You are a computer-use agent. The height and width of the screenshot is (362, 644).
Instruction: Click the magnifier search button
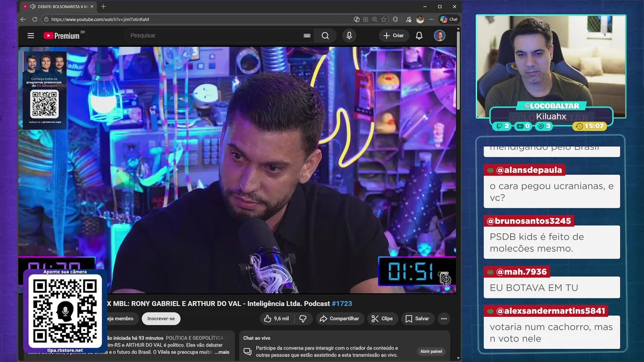(x=326, y=36)
